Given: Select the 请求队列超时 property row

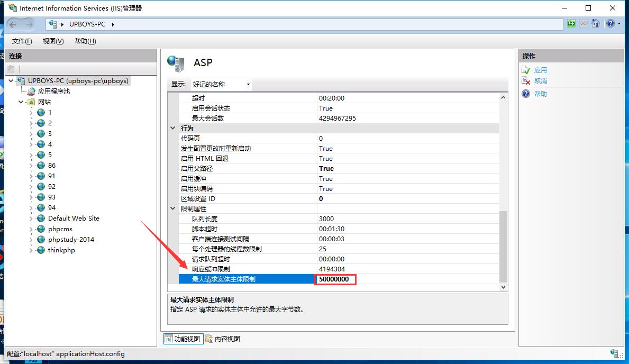Looking at the screenshot, I should point(339,259).
